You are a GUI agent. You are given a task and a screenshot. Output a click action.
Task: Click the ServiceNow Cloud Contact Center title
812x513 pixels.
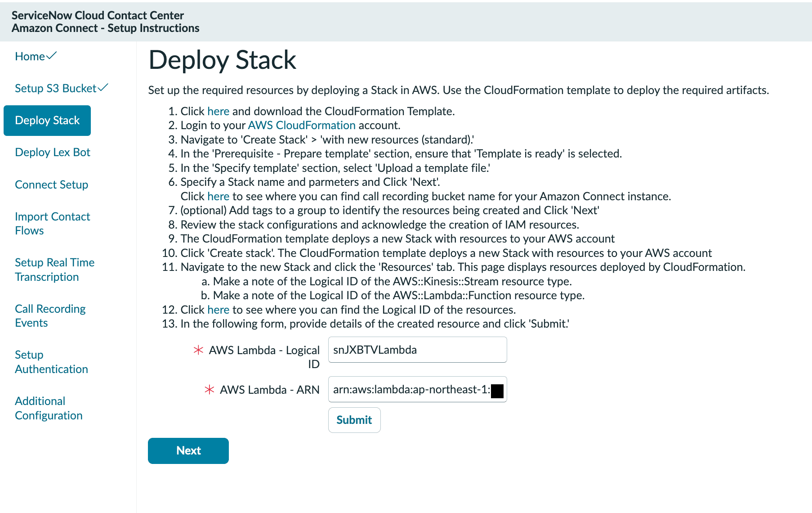98,15
